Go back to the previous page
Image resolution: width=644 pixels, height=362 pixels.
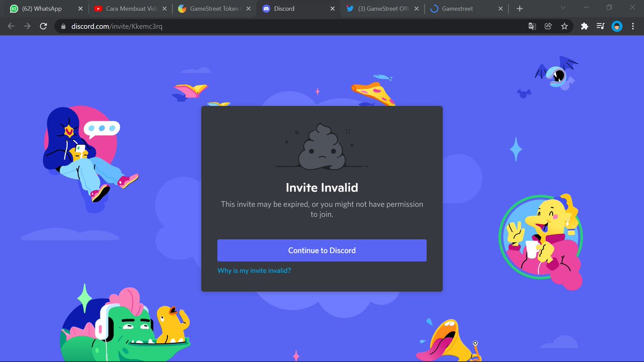pyautogui.click(x=11, y=26)
